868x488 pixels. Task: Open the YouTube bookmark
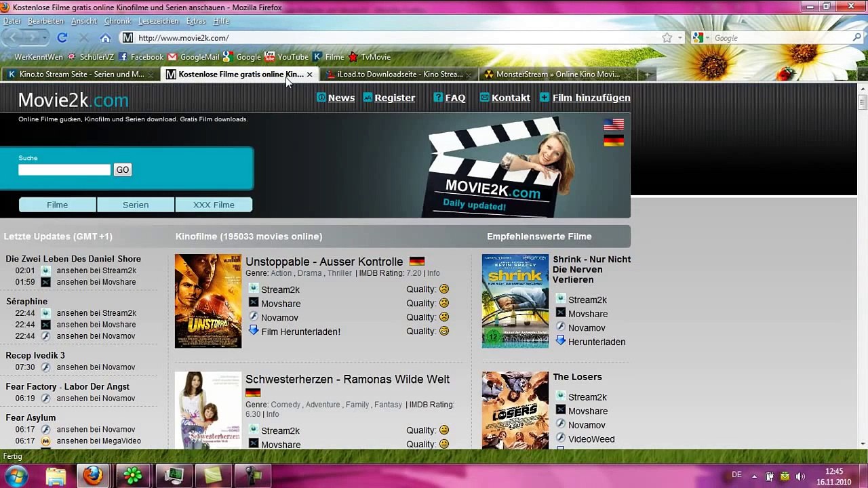[x=286, y=57]
